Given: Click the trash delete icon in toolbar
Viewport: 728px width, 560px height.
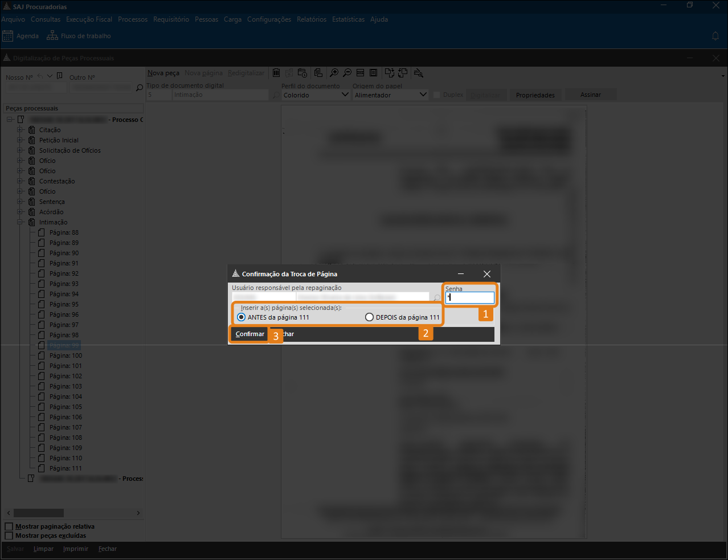Looking at the screenshot, I should point(276,73).
